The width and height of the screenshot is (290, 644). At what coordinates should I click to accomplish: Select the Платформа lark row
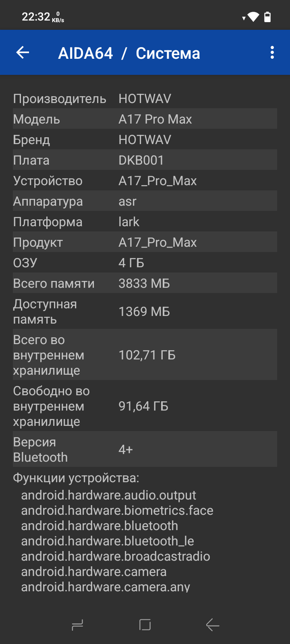pyautogui.click(x=145, y=222)
